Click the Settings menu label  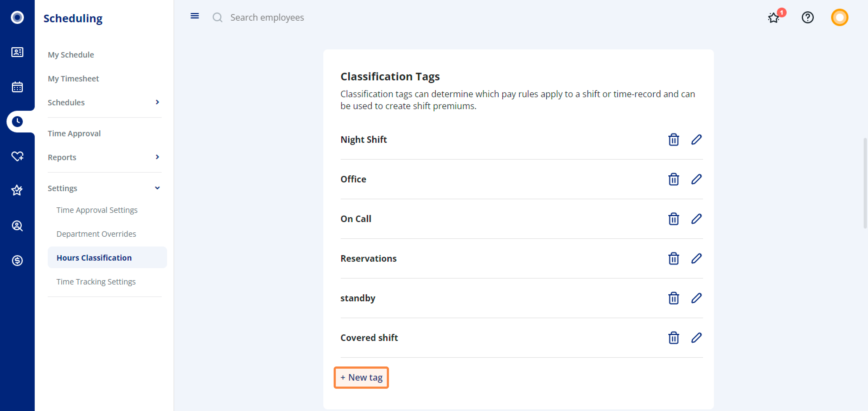point(62,188)
